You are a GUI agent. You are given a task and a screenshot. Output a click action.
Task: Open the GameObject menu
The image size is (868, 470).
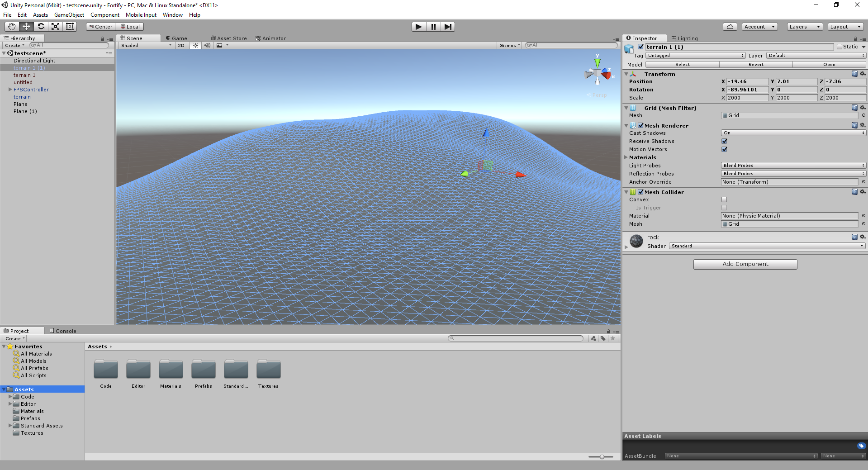[x=69, y=15]
